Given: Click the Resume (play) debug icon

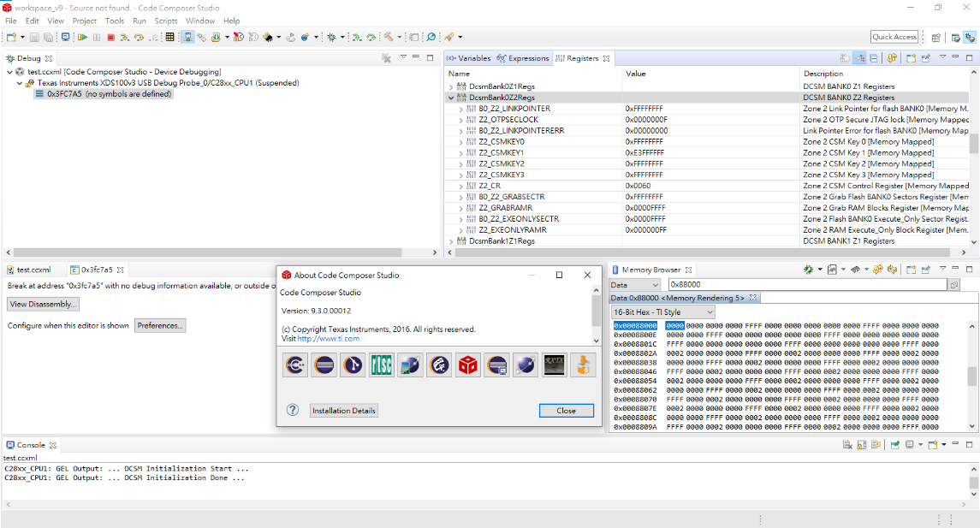Looking at the screenshot, I should 82,38.
